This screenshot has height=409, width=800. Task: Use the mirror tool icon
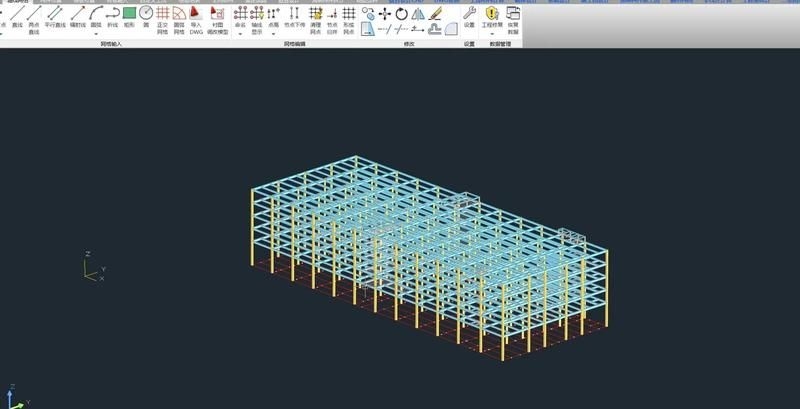pos(418,13)
